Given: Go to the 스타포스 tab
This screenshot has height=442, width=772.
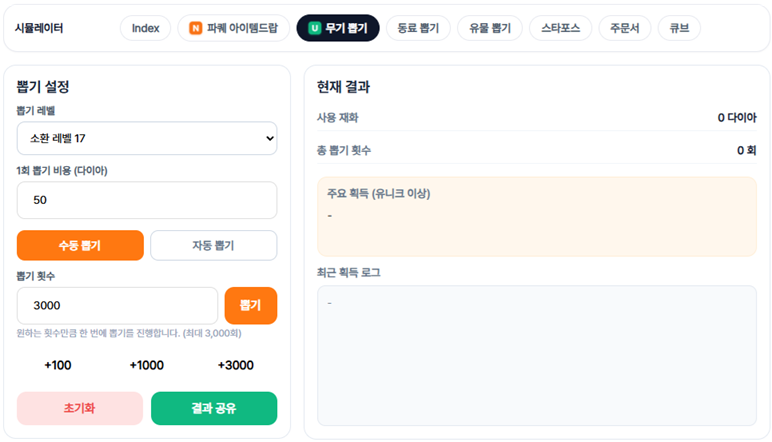Looking at the screenshot, I should click(560, 28).
